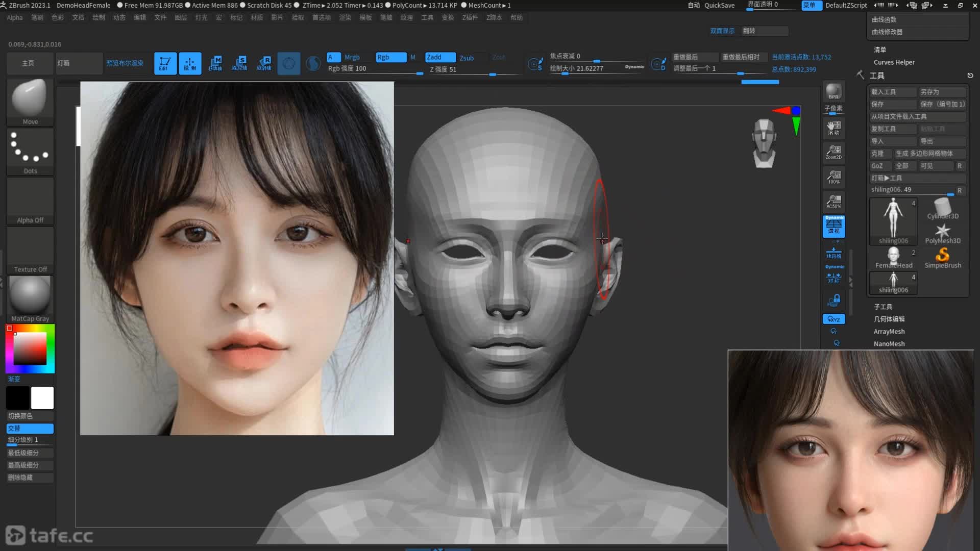Pick a color in the color picker square
980x551 pixels.
coord(30,348)
